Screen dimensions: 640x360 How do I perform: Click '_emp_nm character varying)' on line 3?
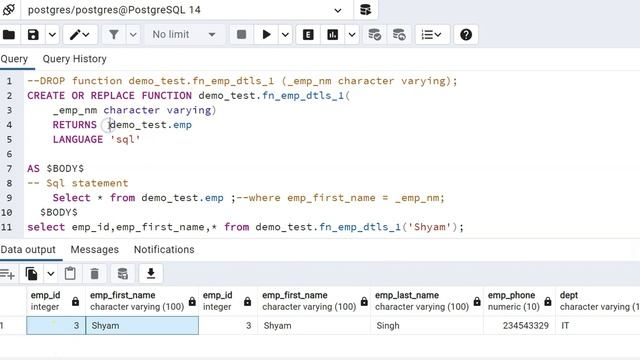coord(134,110)
